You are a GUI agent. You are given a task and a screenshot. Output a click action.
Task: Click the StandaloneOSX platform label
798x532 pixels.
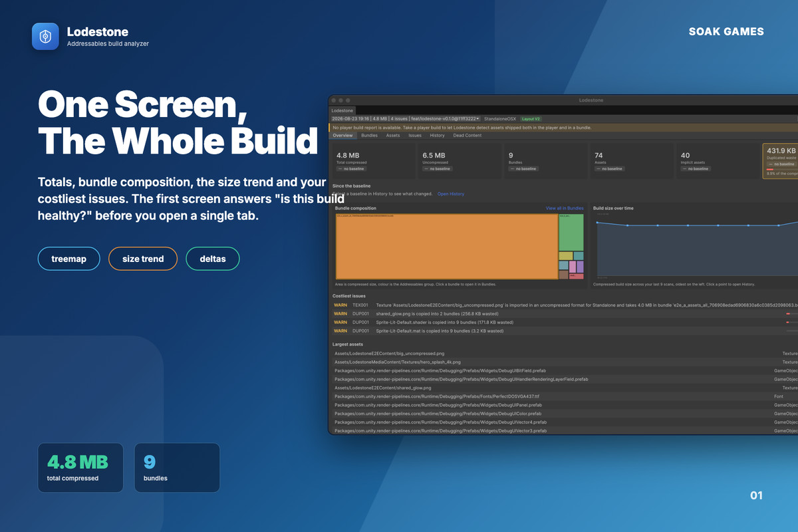(x=499, y=118)
